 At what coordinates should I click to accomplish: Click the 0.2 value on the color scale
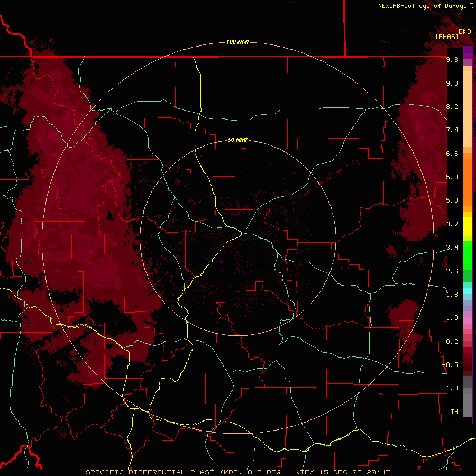pos(452,342)
